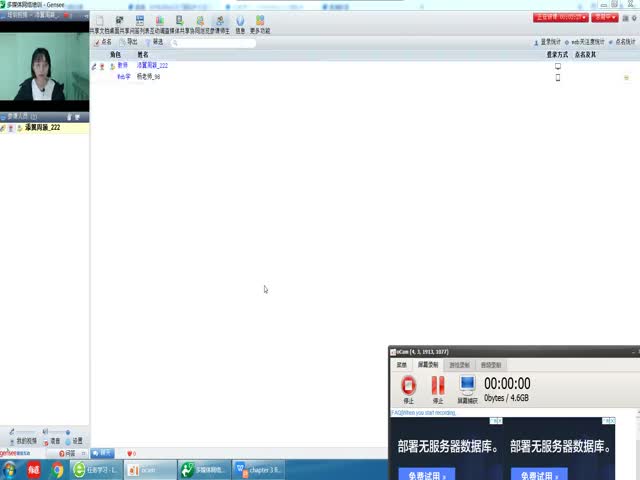
Task: Click the mobile login icon in student row
Action: [x=558, y=77]
